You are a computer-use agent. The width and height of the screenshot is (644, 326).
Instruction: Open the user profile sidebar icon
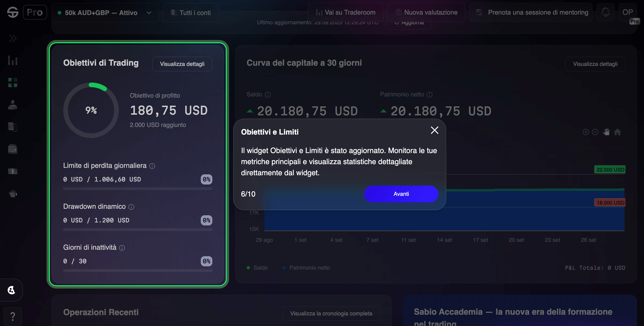pos(13,105)
